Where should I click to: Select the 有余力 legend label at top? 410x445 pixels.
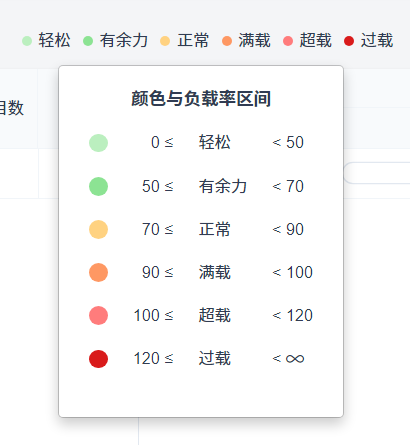(x=124, y=40)
